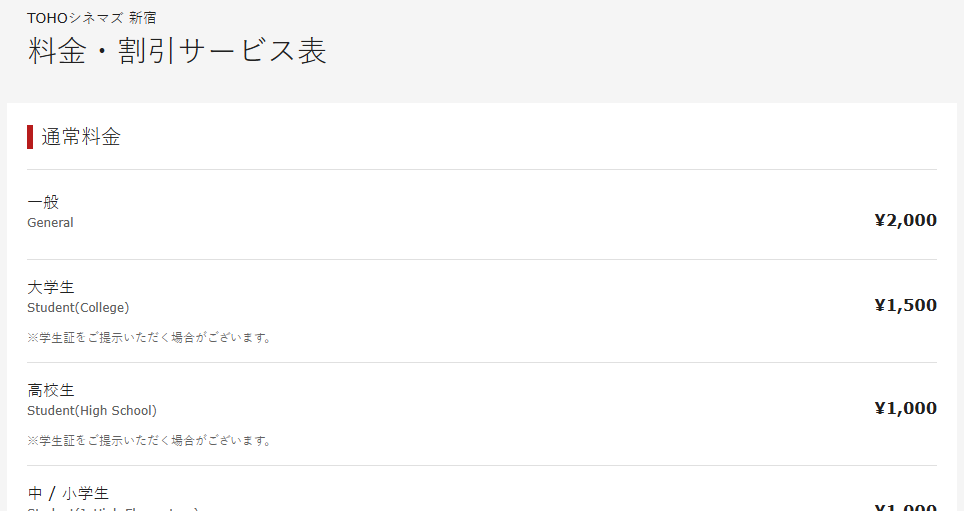The image size is (964, 511).
Task: Click the 新宿 location text
Action: point(142,18)
